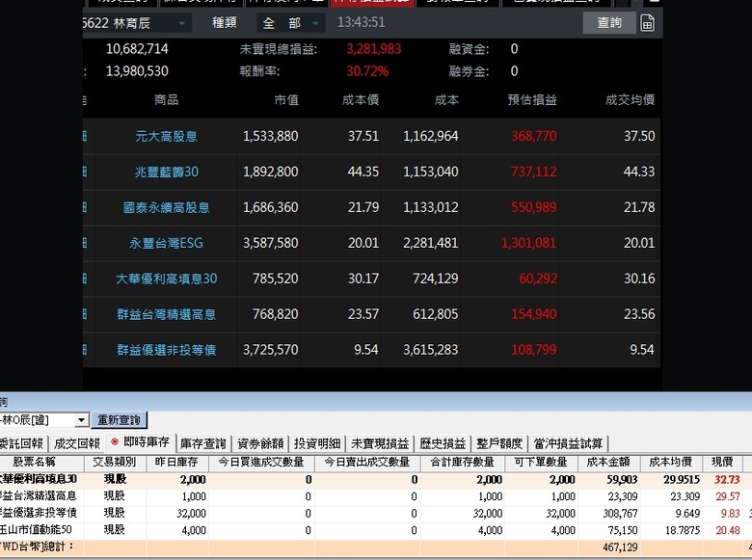
Task: Switch to the 歷史損益 tab
Action: [443, 443]
